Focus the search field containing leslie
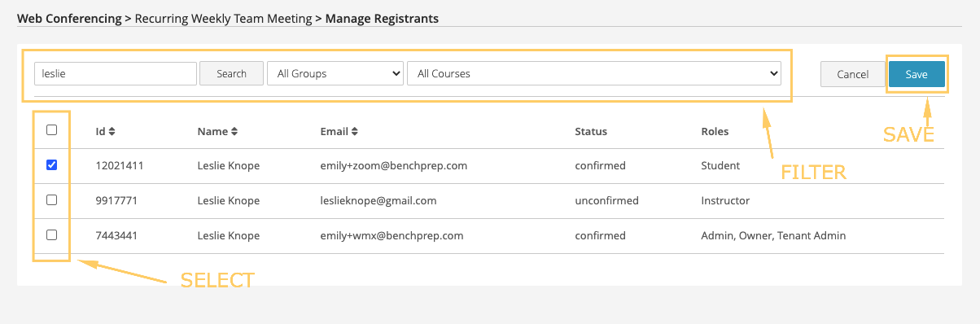Screen dimensions: 980x324 tap(116, 73)
